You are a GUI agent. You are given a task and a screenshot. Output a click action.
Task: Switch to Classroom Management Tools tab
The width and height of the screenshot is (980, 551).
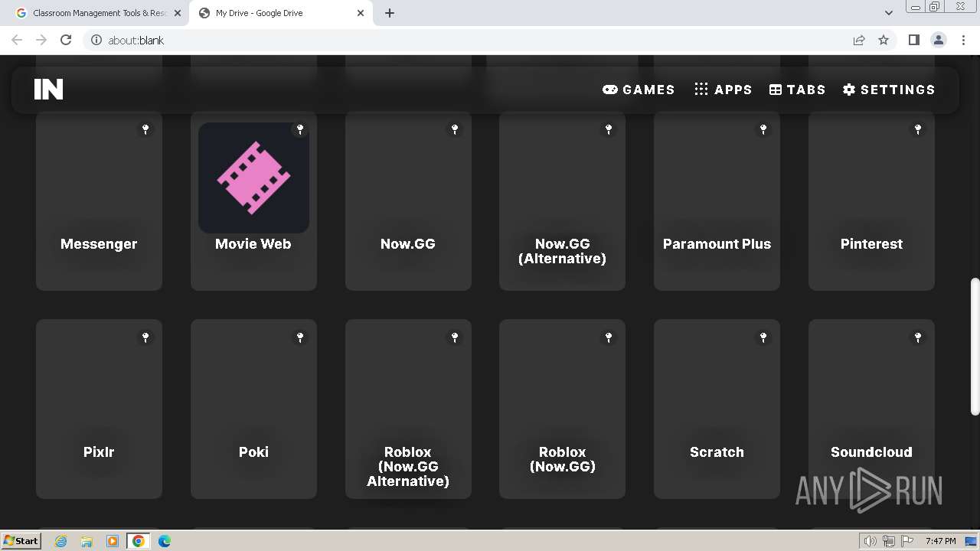(98, 13)
